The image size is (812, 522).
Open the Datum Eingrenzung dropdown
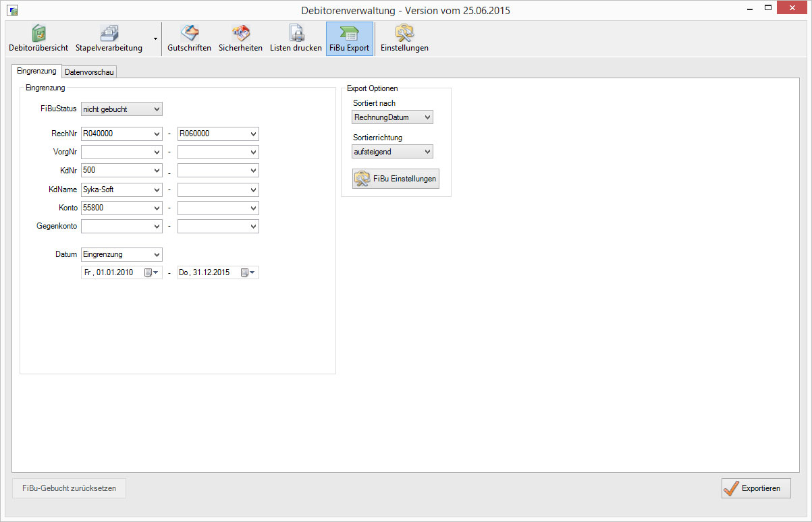click(157, 254)
